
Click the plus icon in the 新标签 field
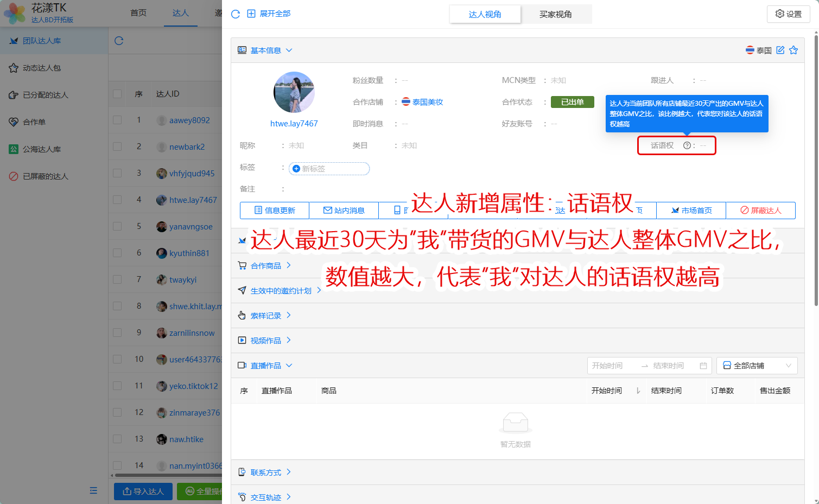click(x=296, y=169)
